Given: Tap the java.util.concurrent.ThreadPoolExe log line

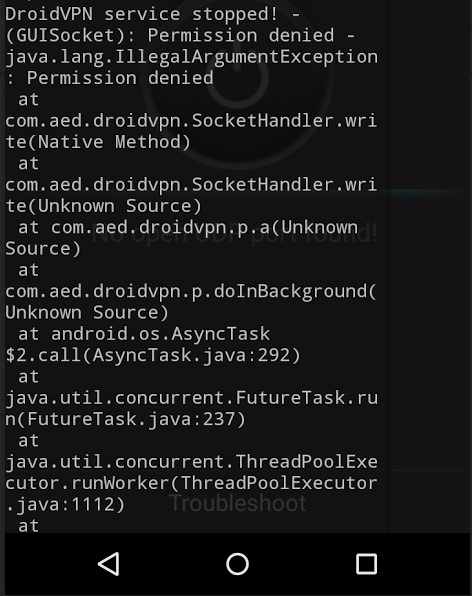Looking at the screenshot, I should 192,462.
